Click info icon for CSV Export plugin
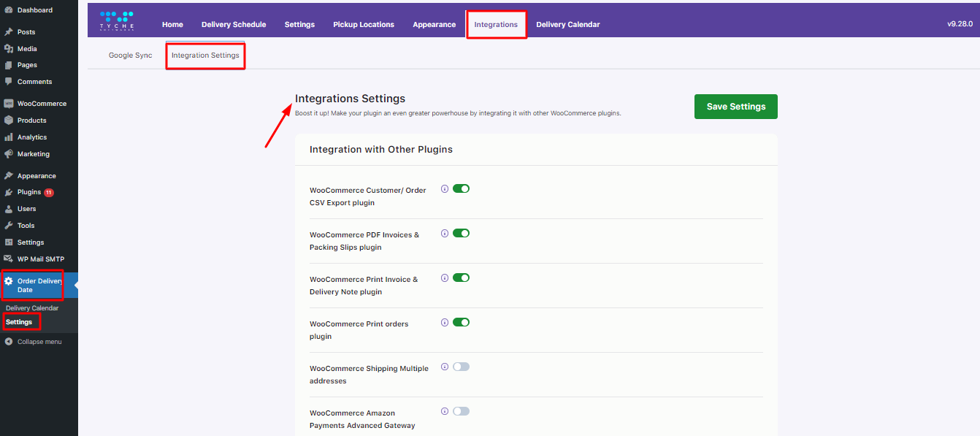This screenshot has height=436, width=980. pyautogui.click(x=445, y=188)
